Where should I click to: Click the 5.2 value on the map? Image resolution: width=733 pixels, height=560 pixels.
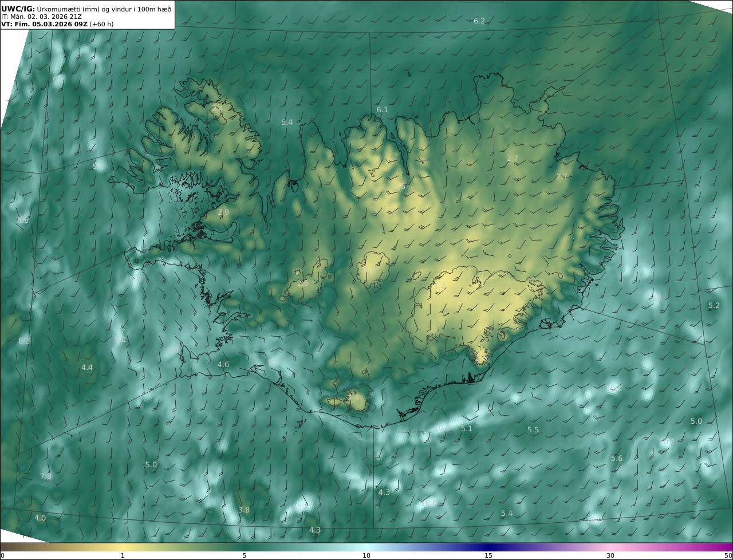point(714,306)
